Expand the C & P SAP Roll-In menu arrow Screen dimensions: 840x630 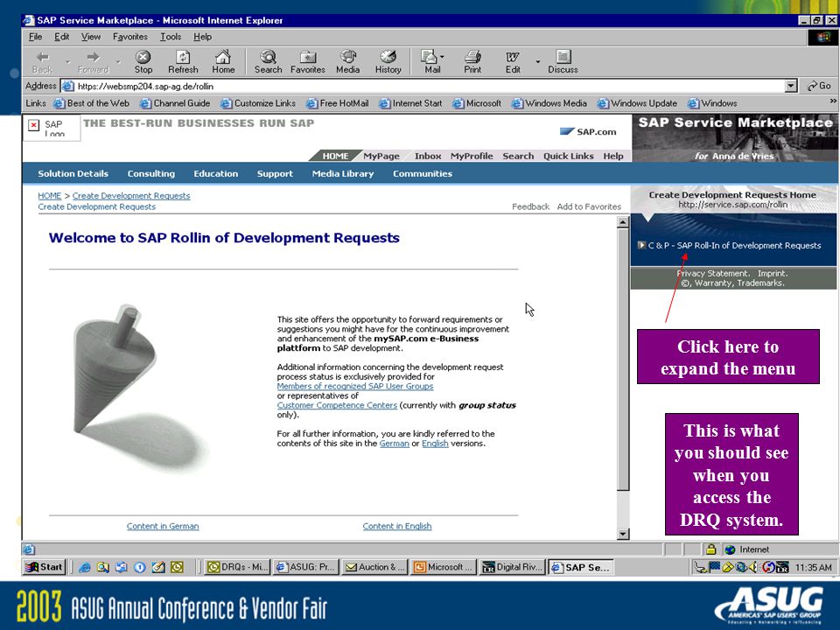coord(641,245)
